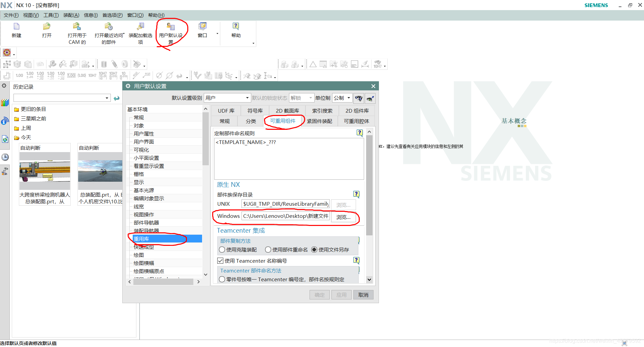Screen dimensions: 644x347
Task: Select 用户界面 in the category list
Action: (x=144, y=142)
